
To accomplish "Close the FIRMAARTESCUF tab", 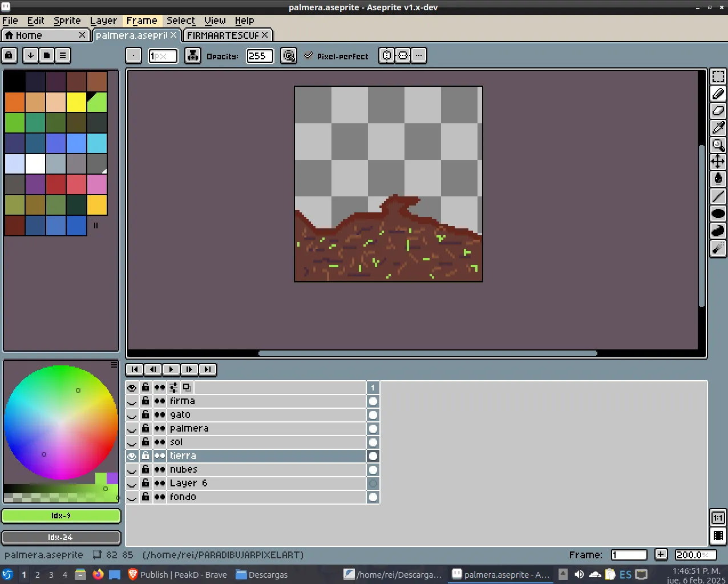I will coord(265,35).
